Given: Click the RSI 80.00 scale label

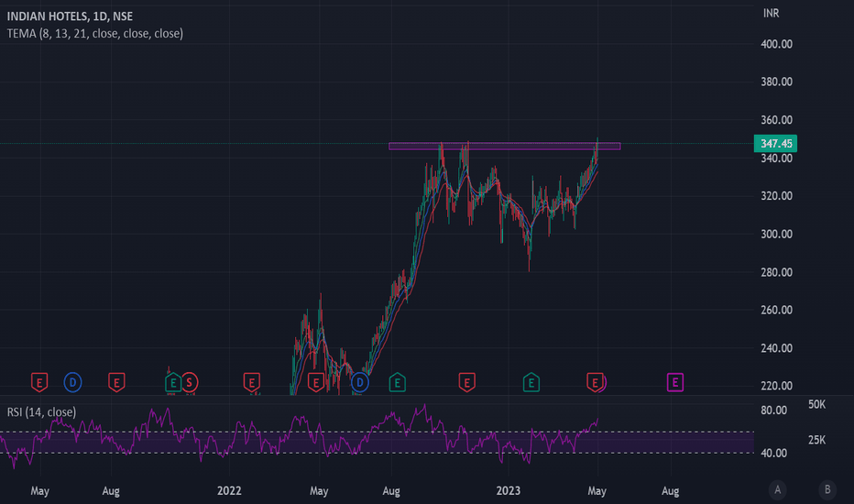Looking at the screenshot, I should click(774, 411).
